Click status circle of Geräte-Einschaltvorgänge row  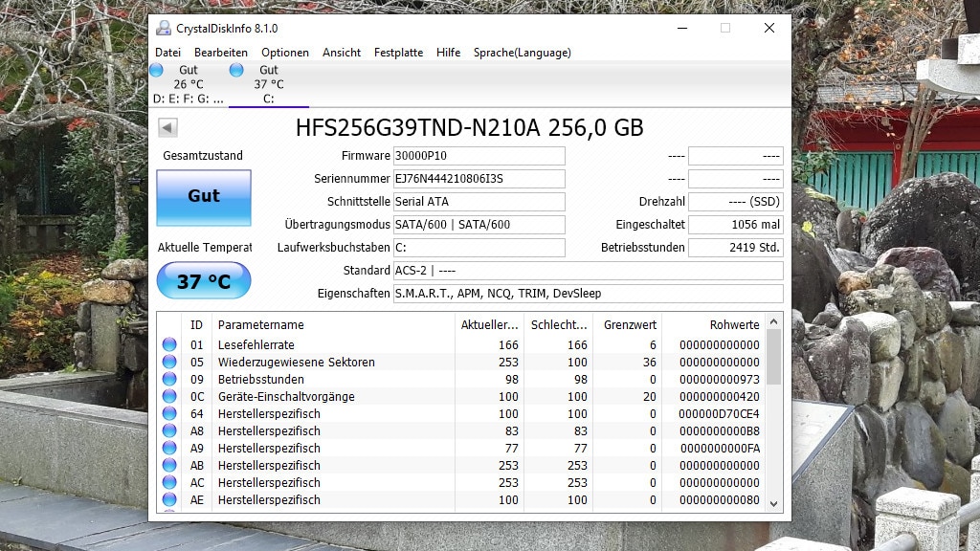coord(169,396)
